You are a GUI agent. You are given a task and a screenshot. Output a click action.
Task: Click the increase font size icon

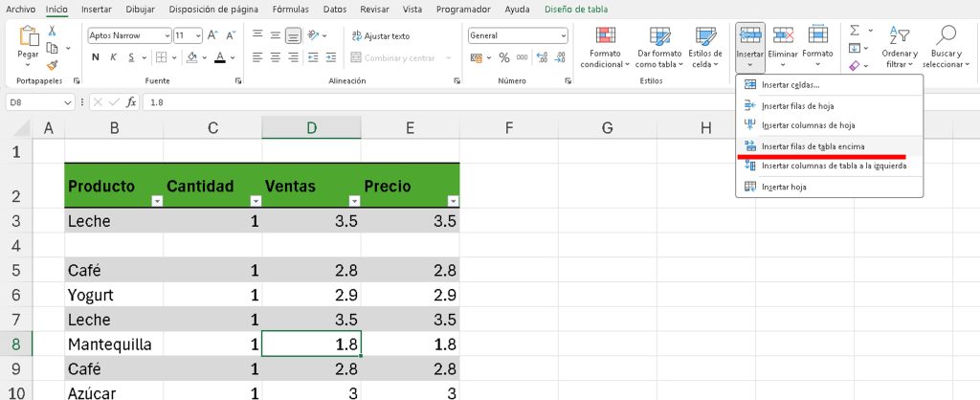coord(211,35)
